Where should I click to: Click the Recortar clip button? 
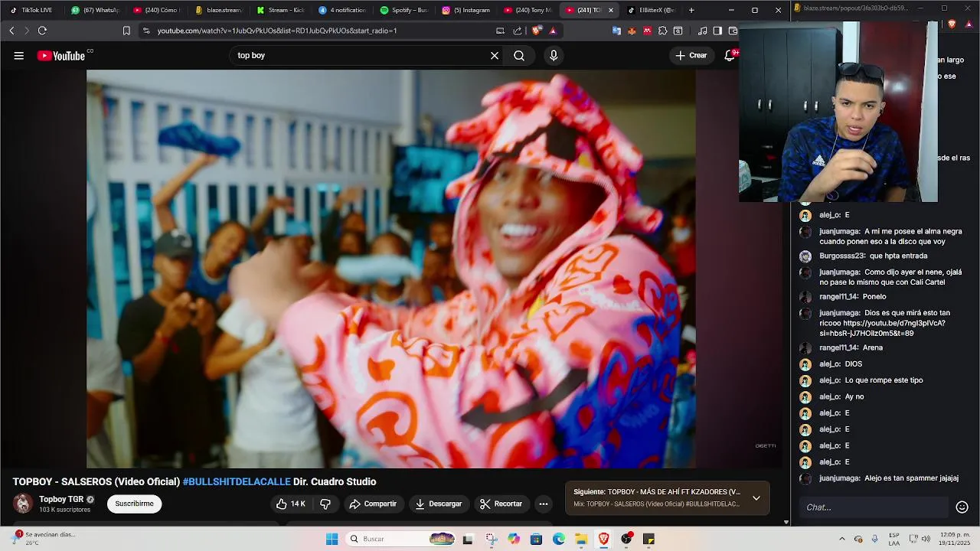(501, 504)
